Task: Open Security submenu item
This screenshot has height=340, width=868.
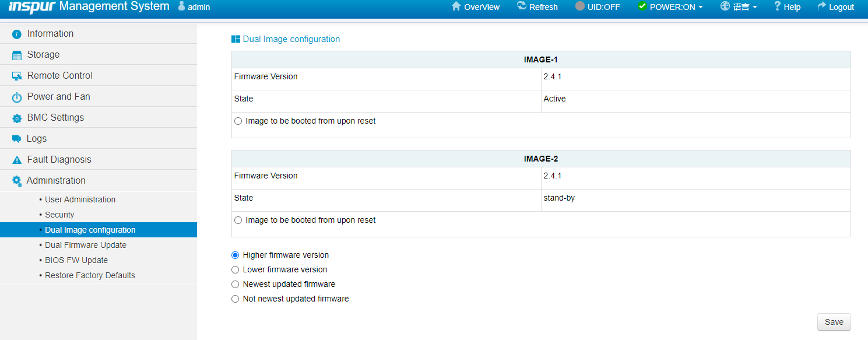Action: click(x=59, y=215)
